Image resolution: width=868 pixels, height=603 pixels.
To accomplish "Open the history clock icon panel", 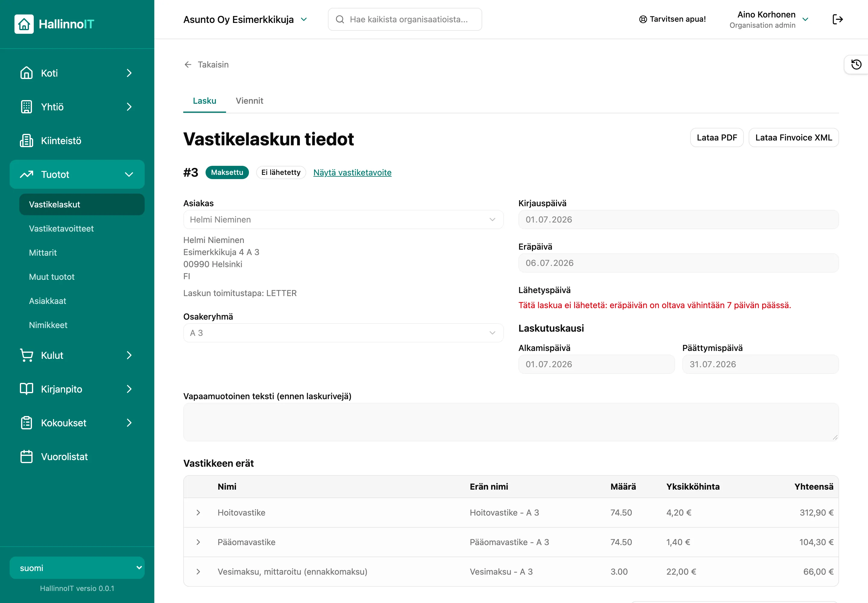I will [x=856, y=65].
